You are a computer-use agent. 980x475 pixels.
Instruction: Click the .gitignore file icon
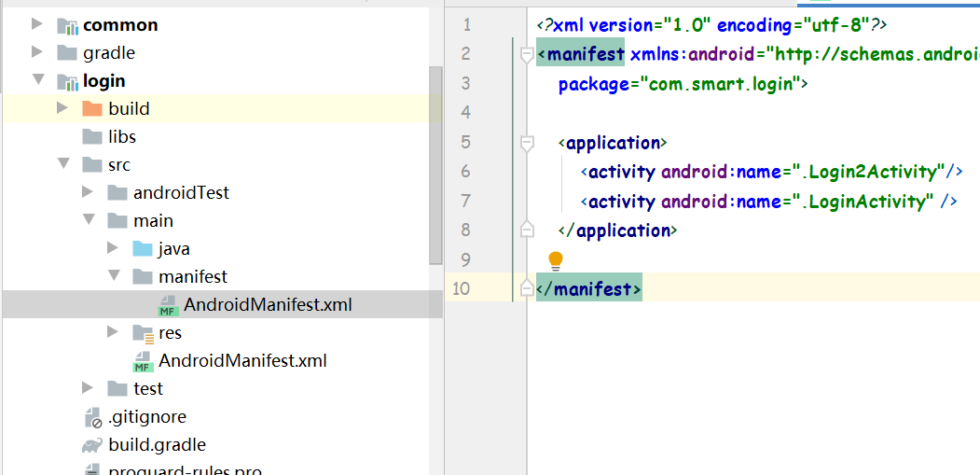point(93,417)
